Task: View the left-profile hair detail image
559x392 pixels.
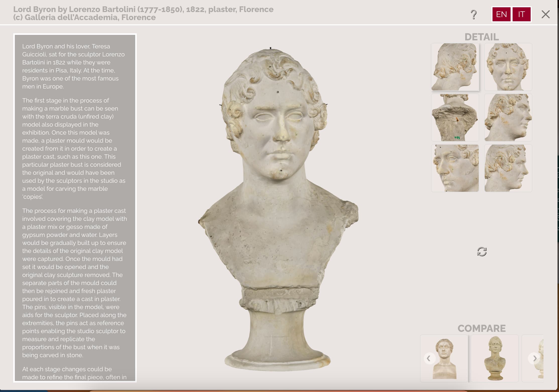Action: pos(508,168)
